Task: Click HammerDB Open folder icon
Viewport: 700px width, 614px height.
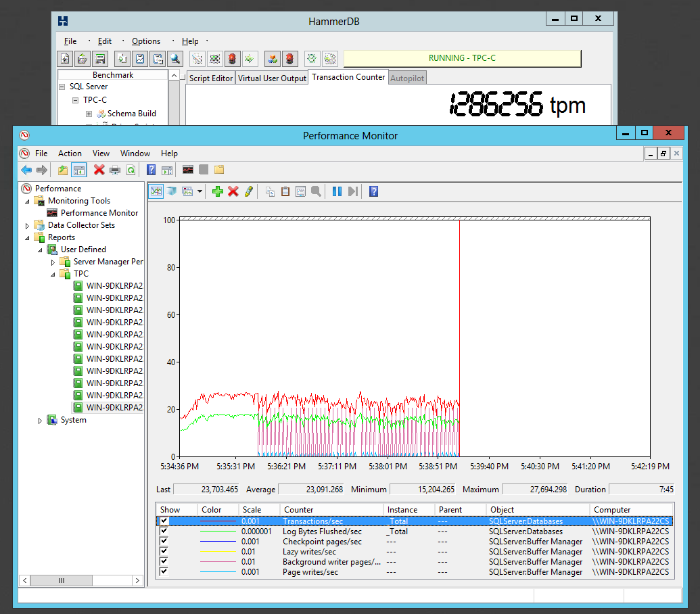Action: (83, 58)
